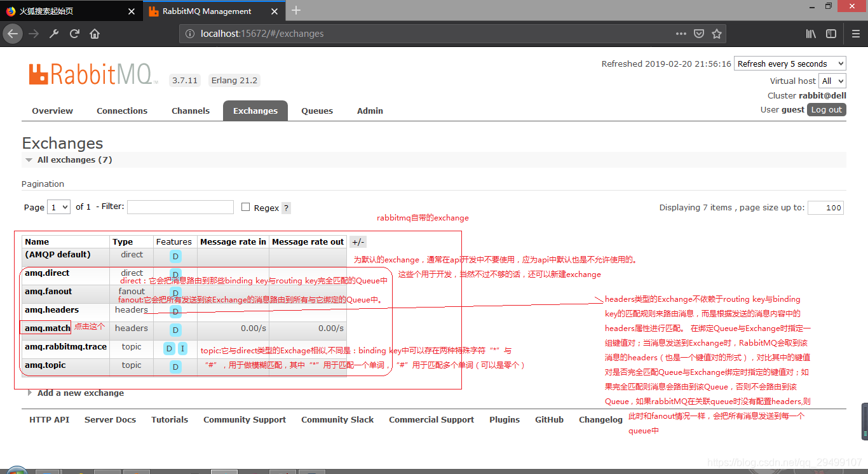Open the Server Docs footer link

click(x=110, y=419)
